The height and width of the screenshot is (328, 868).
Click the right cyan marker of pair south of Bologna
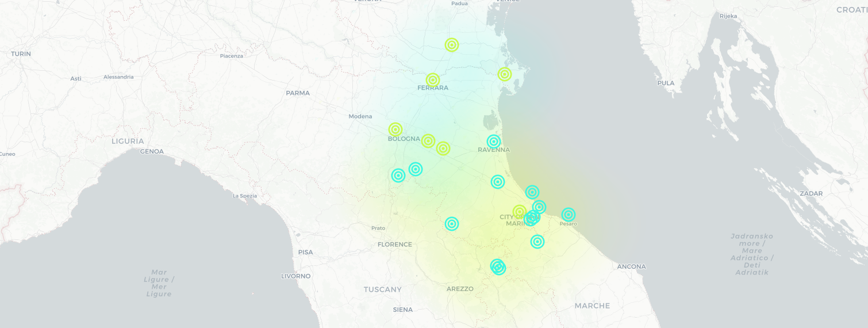pos(416,169)
